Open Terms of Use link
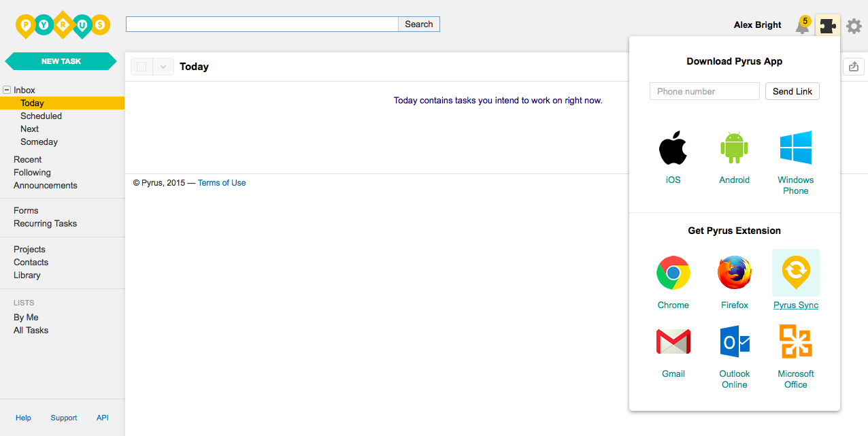Image resolution: width=868 pixels, height=436 pixels. click(x=222, y=183)
